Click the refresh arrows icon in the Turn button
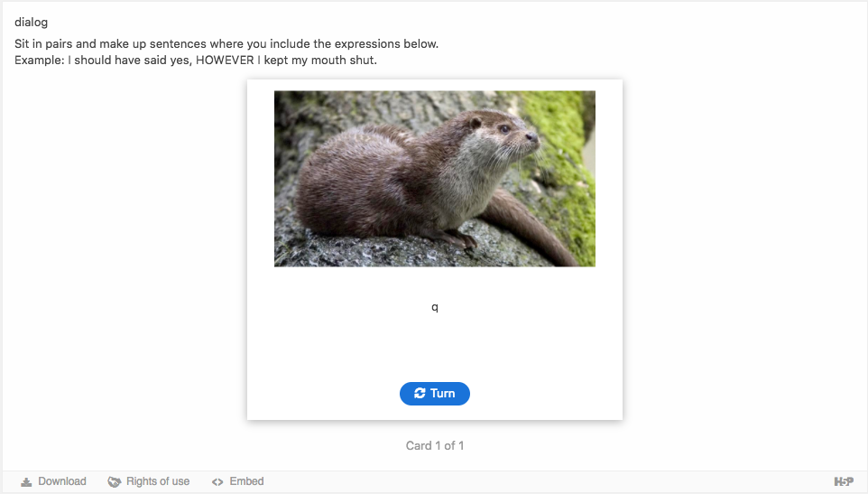This screenshot has height=494, width=868. (x=420, y=393)
